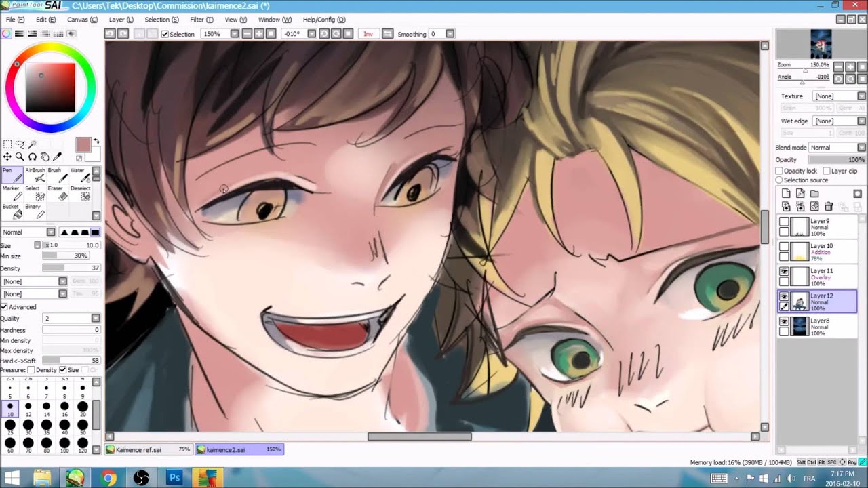Open the zoom percentage 150% dropdown
This screenshot has width=868, height=488.
pyautogui.click(x=235, y=33)
